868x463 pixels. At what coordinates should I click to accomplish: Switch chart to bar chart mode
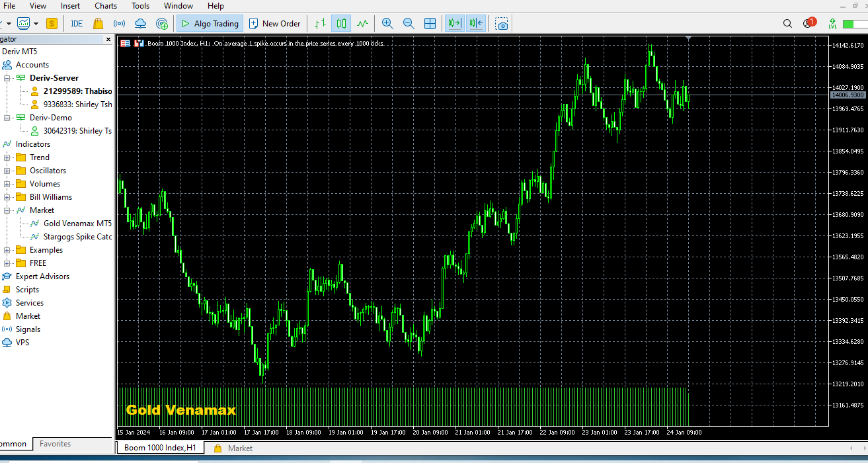[x=321, y=23]
